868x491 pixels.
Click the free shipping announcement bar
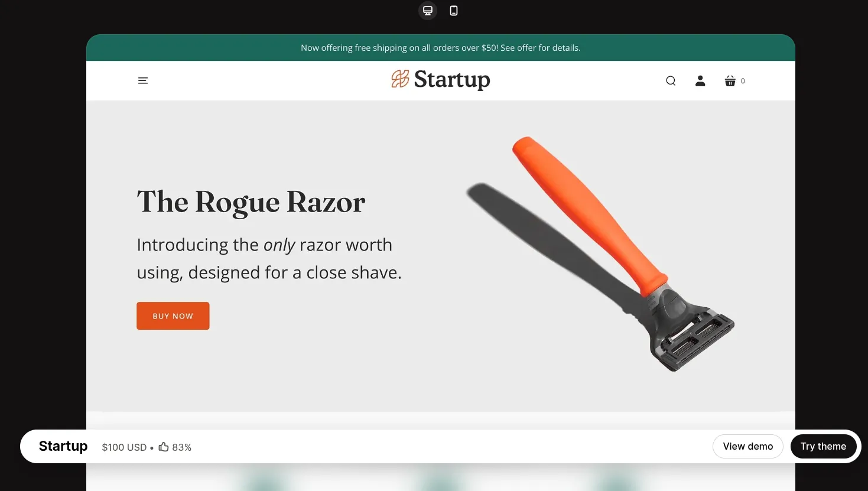click(x=441, y=48)
